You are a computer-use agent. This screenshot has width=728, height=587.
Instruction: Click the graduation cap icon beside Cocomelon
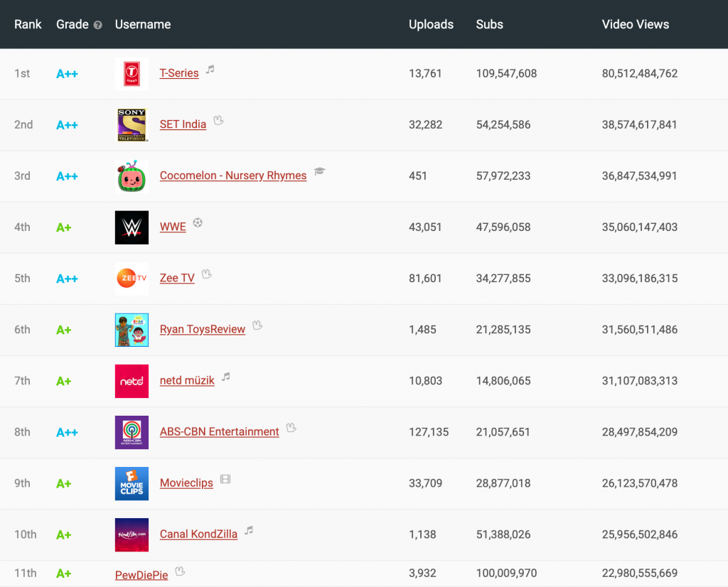coord(320,172)
